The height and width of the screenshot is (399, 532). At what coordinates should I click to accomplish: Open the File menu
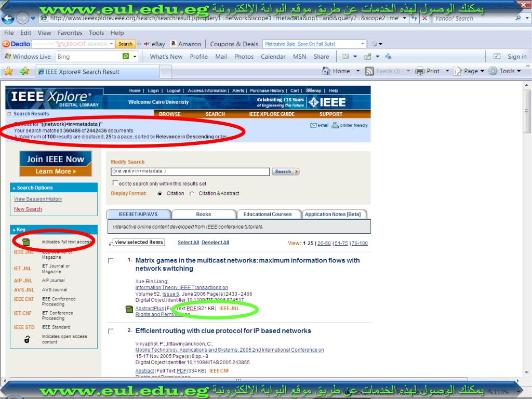9,33
